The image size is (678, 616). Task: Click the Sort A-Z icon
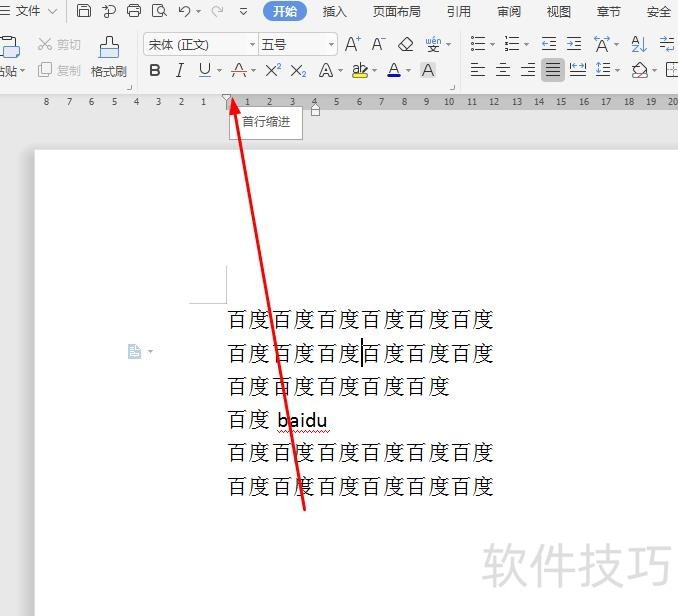pos(639,44)
